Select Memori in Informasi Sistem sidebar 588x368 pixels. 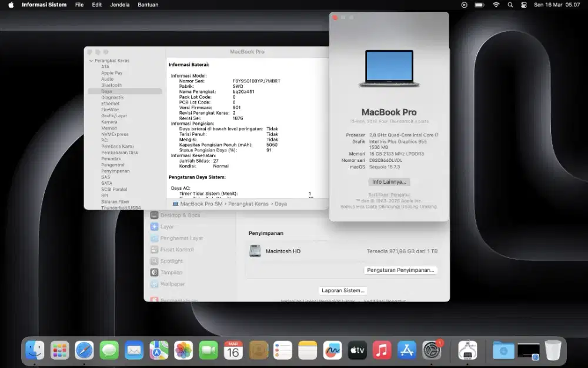click(x=109, y=128)
